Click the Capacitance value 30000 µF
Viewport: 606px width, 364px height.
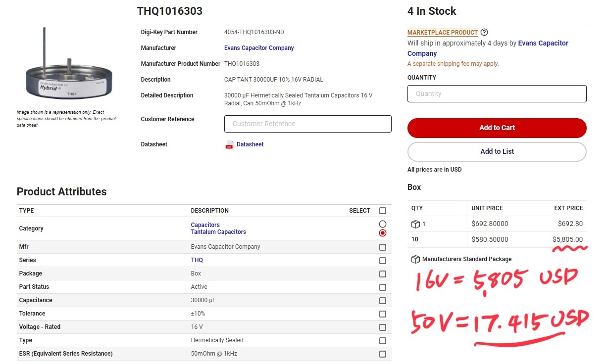click(203, 300)
